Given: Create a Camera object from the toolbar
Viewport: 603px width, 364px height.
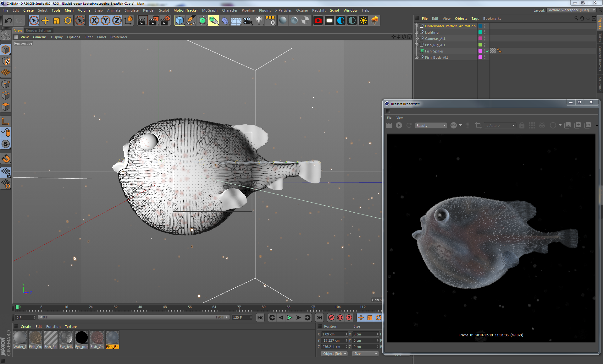Looking at the screenshot, I should pyautogui.click(x=247, y=20).
